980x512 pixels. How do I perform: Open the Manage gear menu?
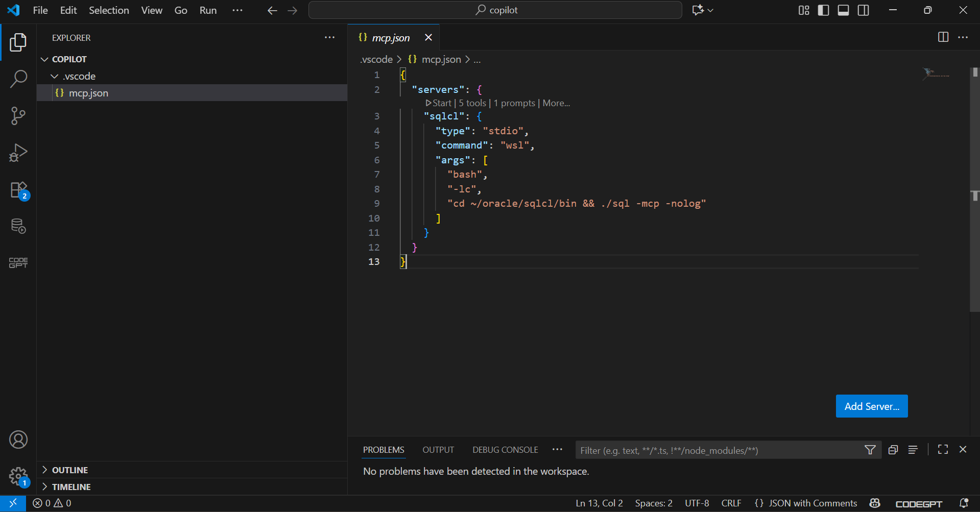coord(18,476)
